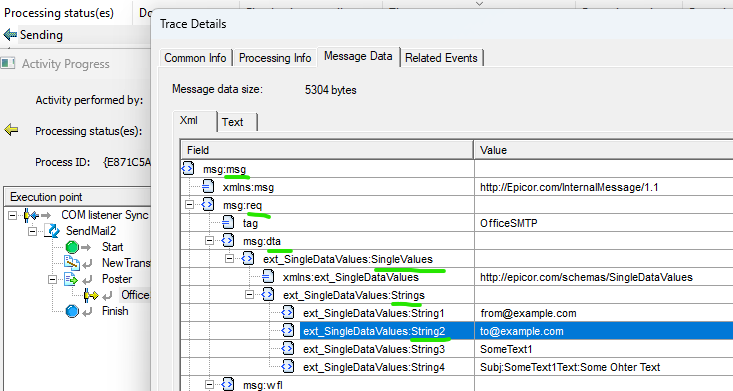Click the xmlns:ext_SingleDataValues attribute icon
The image size is (733, 391).
pos(268,276)
